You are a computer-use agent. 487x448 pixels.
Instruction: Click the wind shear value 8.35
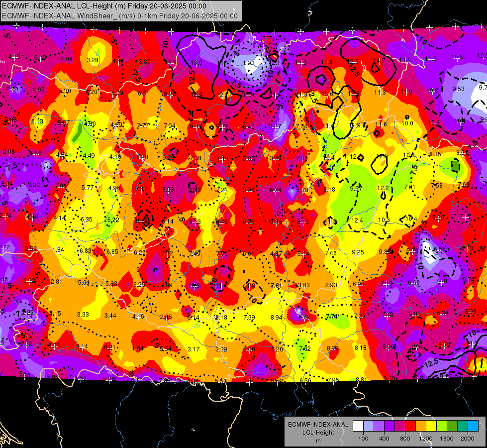(x=435, y=154)
